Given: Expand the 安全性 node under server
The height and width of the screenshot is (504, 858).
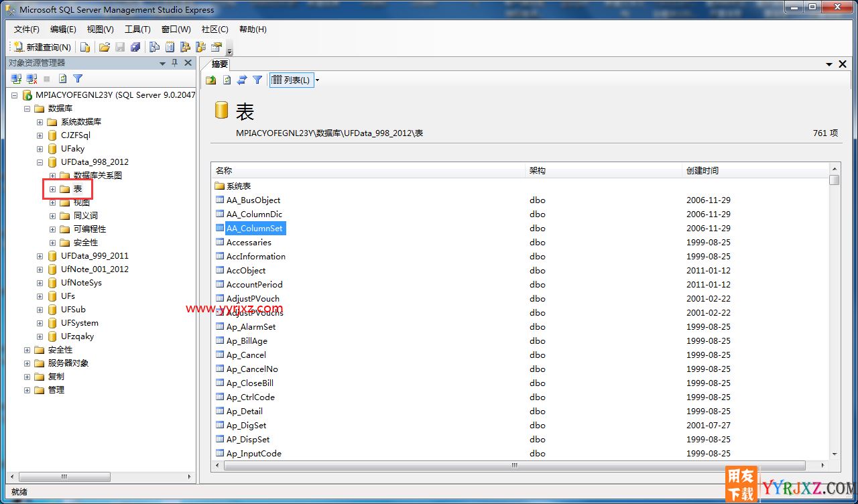Looking at the screenshot, I should pos(27,350).
